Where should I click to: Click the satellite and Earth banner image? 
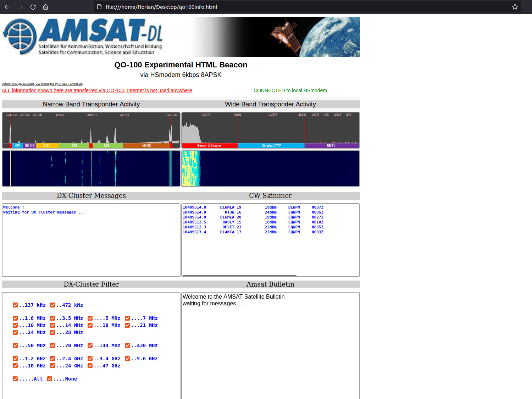pos(275,37)
